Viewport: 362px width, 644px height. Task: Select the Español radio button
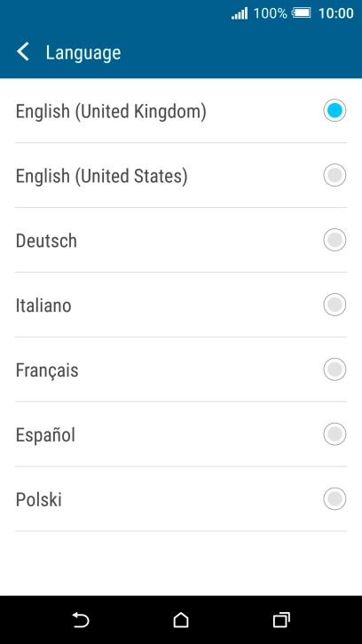[334, 434]
